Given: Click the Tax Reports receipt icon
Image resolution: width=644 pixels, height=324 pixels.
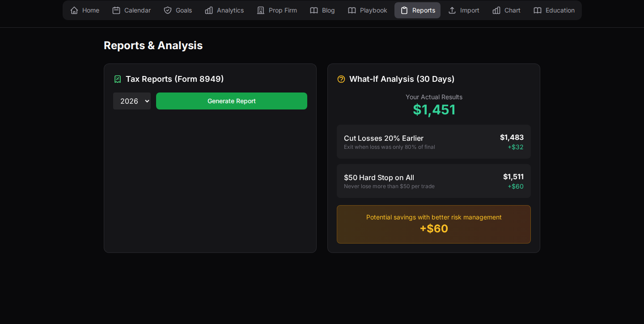Looking at the screenshot, I should click(118, 79).
